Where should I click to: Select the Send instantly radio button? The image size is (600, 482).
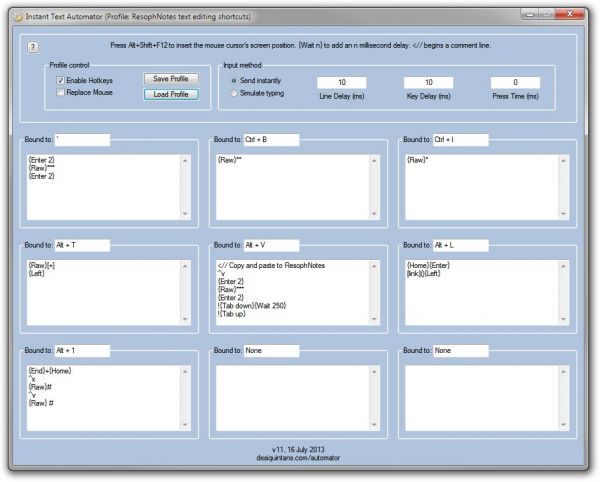234,80
